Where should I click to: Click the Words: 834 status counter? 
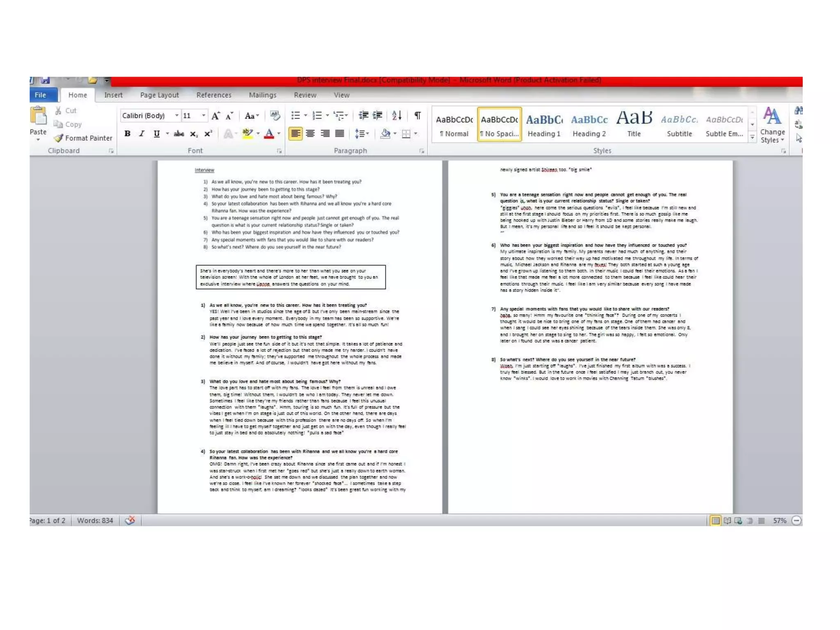pos(95,520)
